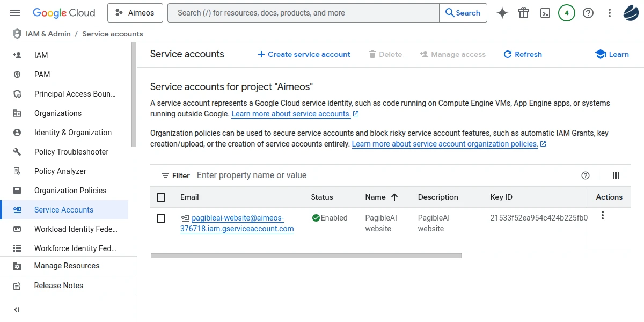Viewport: 644px width, 322px height.
Task: Open notifications badge showing 4
Action: coord(567,13)
